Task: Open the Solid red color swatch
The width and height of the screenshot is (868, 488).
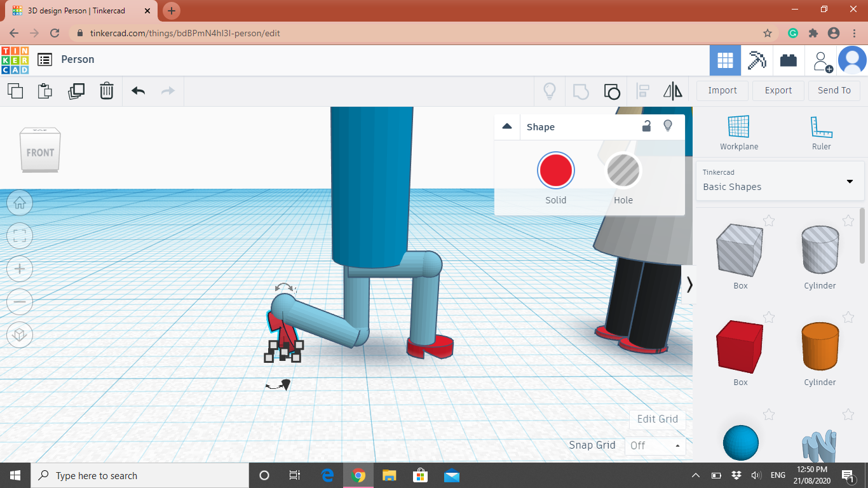Action: 556,171
